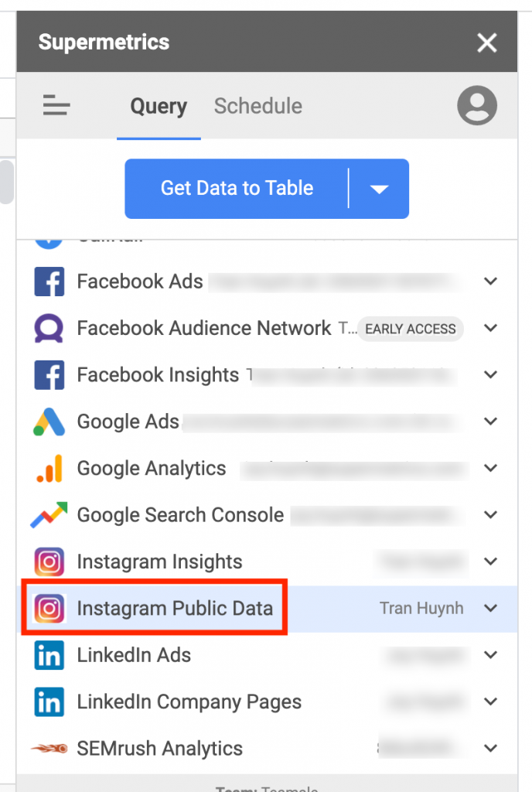Expand LinkedIn Company Pages chevron
The height and width of the screenshot is (792, 532).
coord(490,702)
